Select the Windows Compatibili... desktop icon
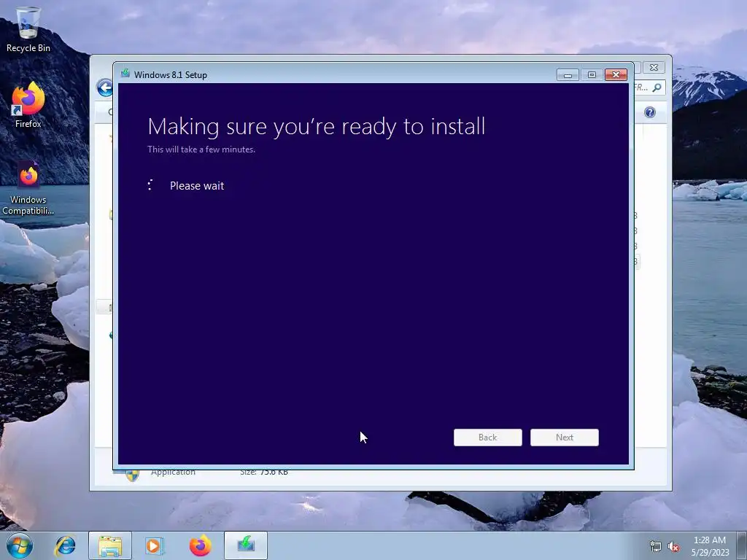Screen dimensions: 747x560 [x=28, y=188]
